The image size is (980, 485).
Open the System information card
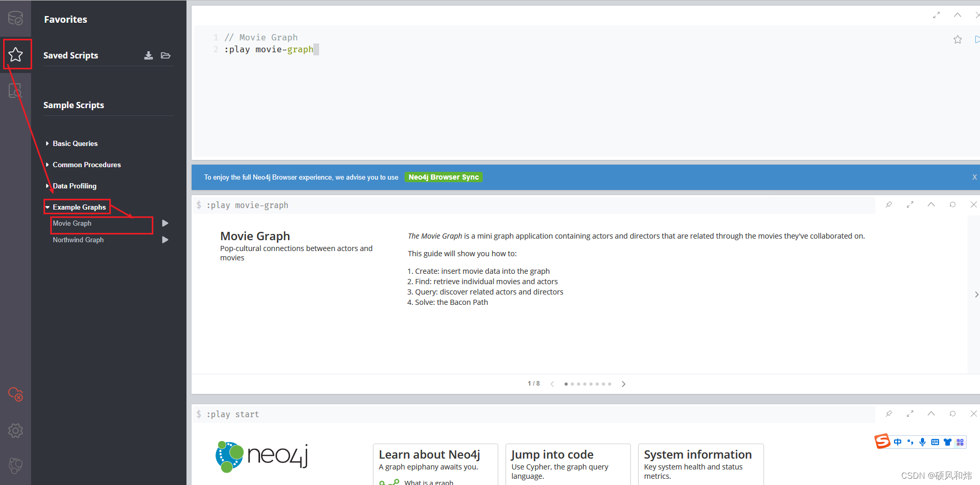(x=701, y=464)
